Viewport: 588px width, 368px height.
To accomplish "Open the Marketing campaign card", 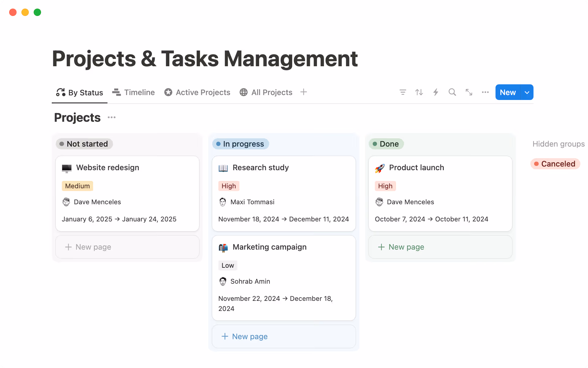I will (x=269, y=247).
